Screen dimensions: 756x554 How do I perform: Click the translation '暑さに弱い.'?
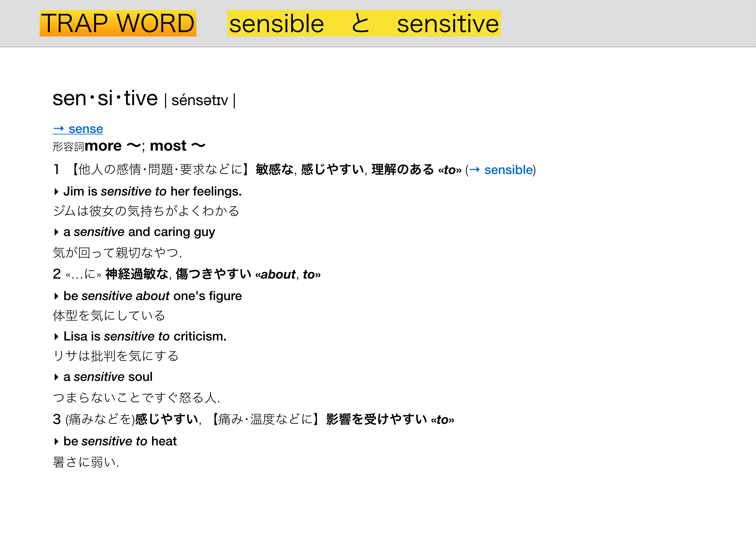coord(86,462)
